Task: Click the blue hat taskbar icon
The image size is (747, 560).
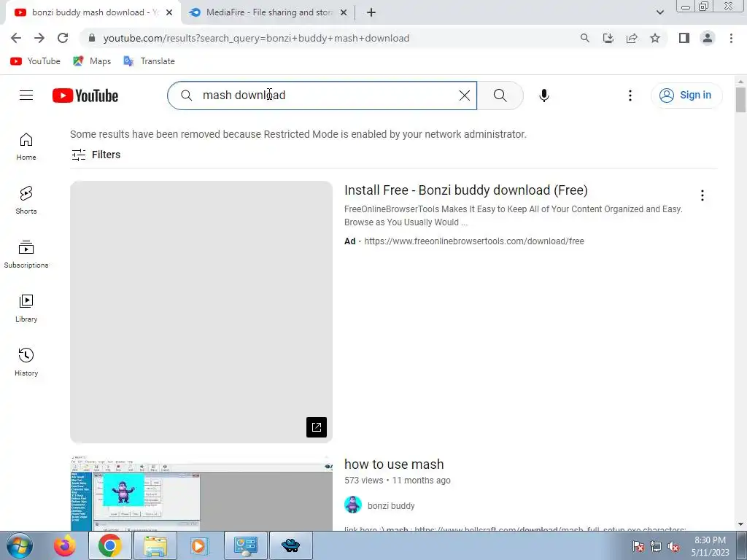Action: [290, 545]
